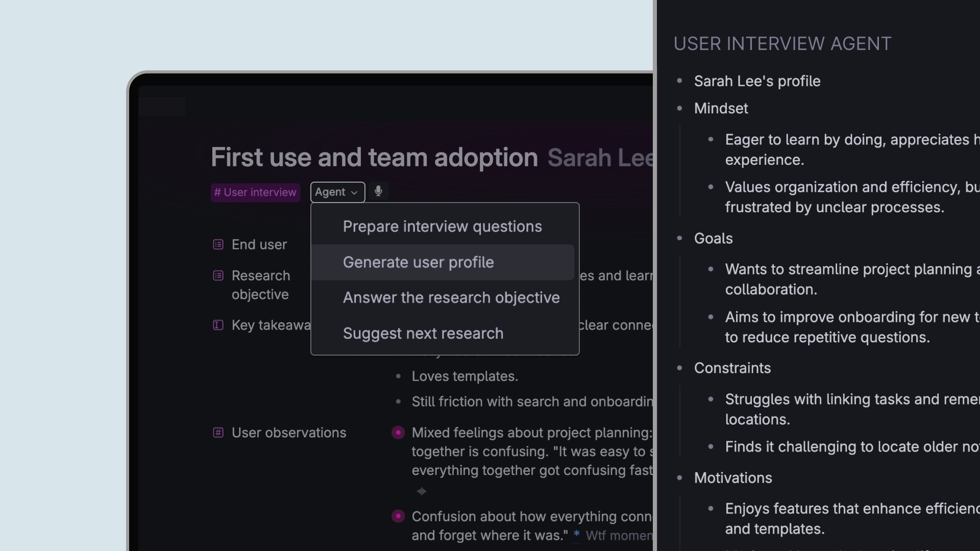Open the Agent dropdown
This screenshot has width=980, height=551.
337,192
